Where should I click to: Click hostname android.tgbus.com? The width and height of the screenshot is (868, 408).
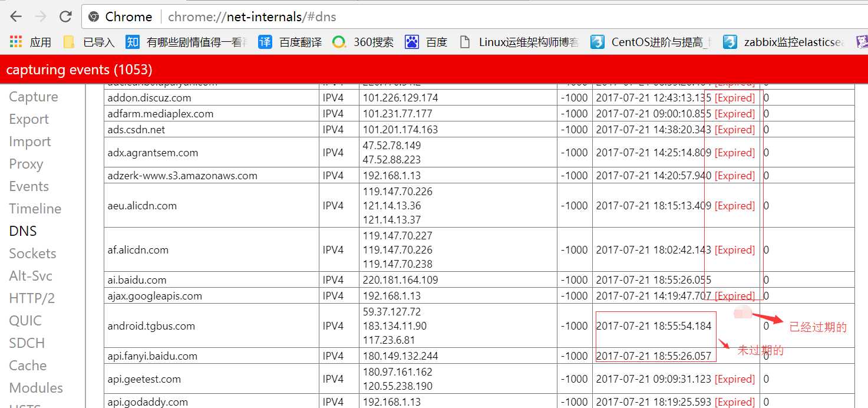(151, 326)
